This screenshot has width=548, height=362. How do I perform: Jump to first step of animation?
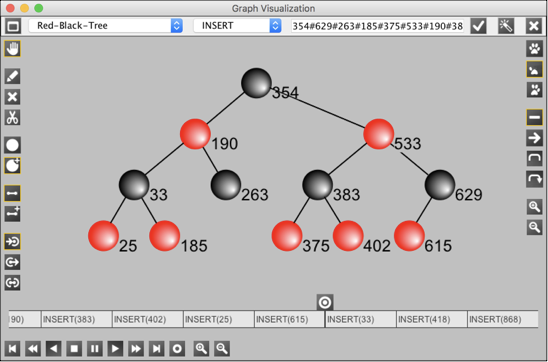[12, 348]
